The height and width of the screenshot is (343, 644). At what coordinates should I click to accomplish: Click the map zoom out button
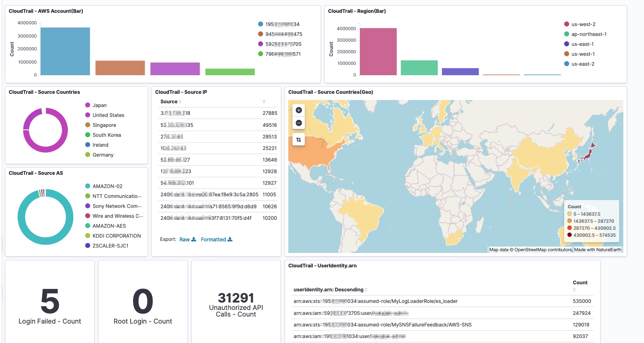[x=299, y=123]
